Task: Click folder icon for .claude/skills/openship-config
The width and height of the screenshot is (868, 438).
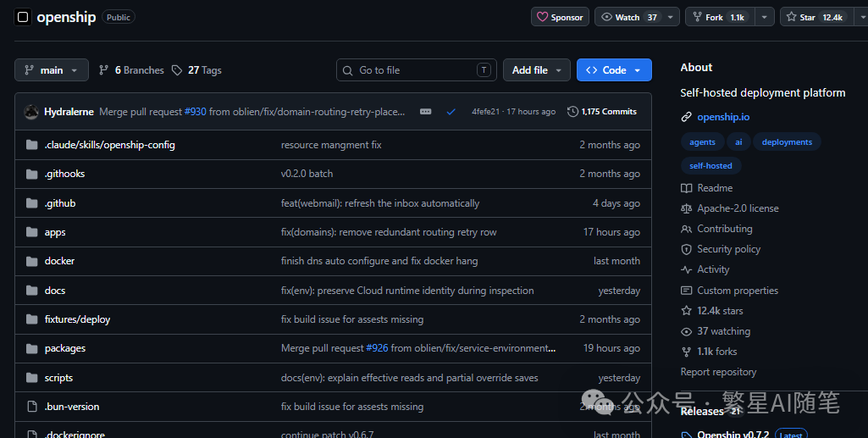Action: point(32,145)
